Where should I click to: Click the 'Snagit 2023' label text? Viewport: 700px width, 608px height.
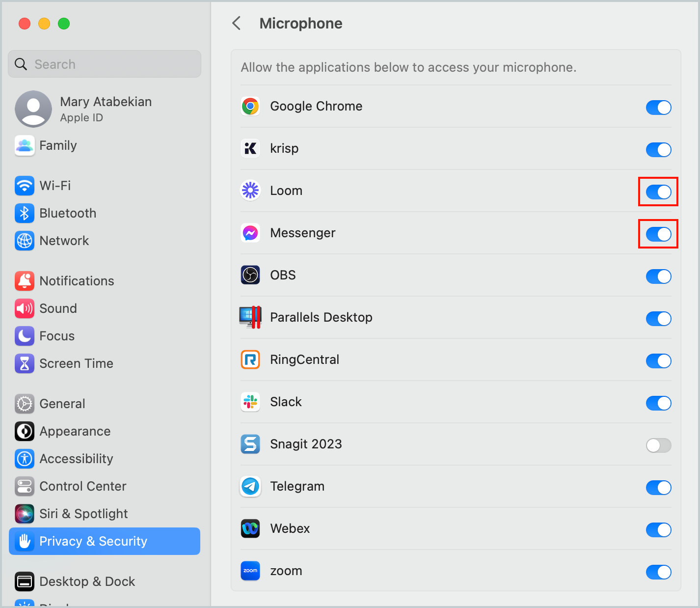306,444
